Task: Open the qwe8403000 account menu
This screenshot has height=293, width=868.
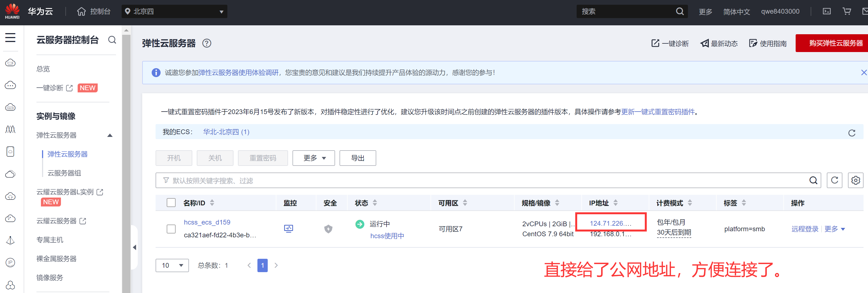Action: [780, 11]
